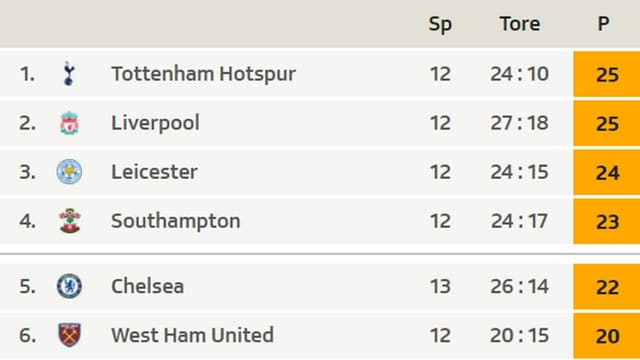Open the Tottenham Hotspur team link
This screenshot has height=360, width=640.
point(203,74)
